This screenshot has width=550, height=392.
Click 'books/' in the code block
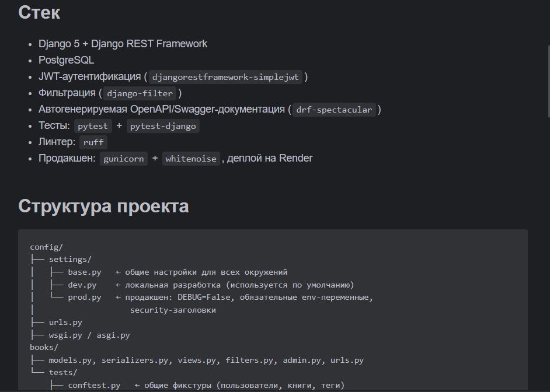(x=44, y=348)
